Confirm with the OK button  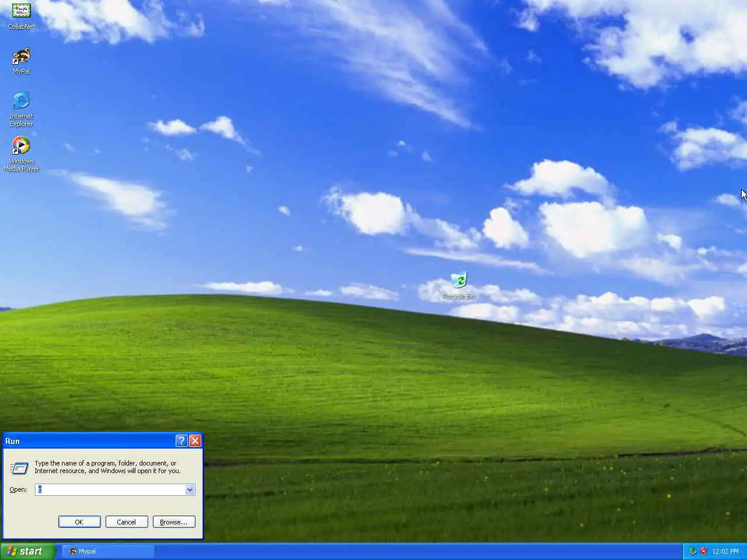[79, 522]
